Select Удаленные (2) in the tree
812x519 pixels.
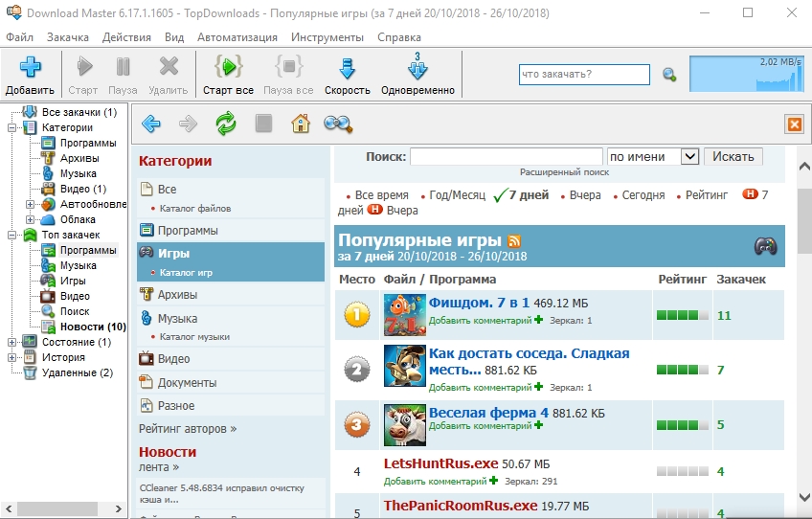coord(78,372)
